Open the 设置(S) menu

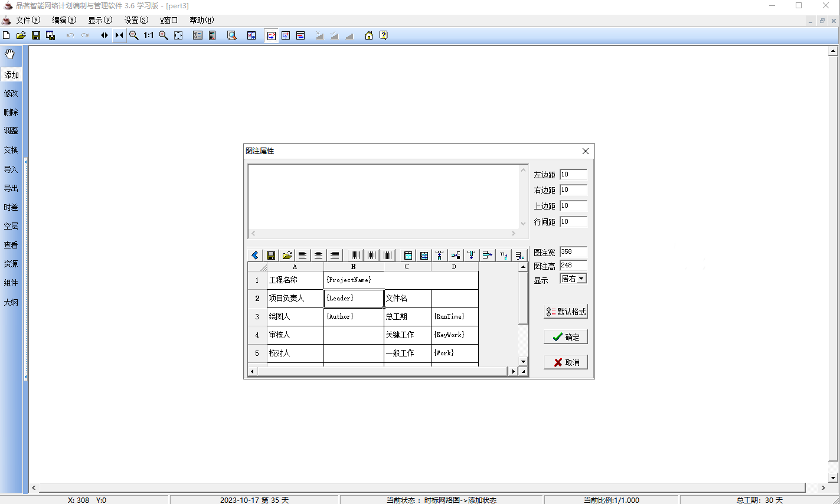(x=136, y=20)
